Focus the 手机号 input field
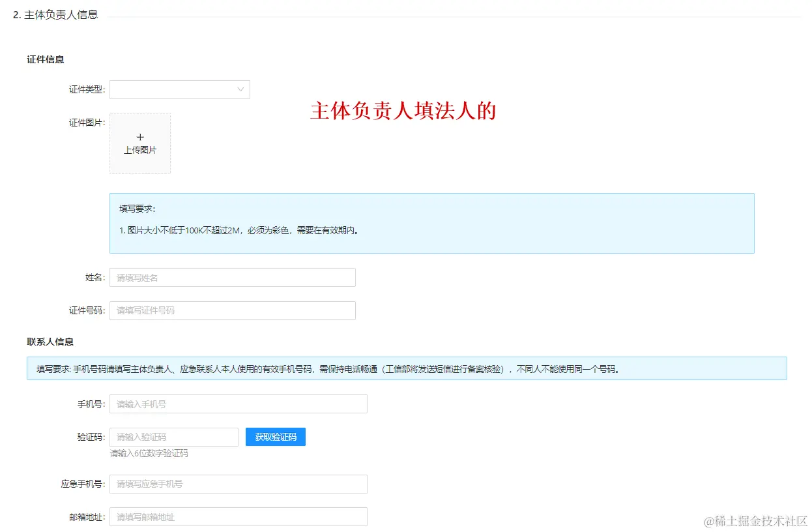 pyautogui.click(x=239, y=404)
